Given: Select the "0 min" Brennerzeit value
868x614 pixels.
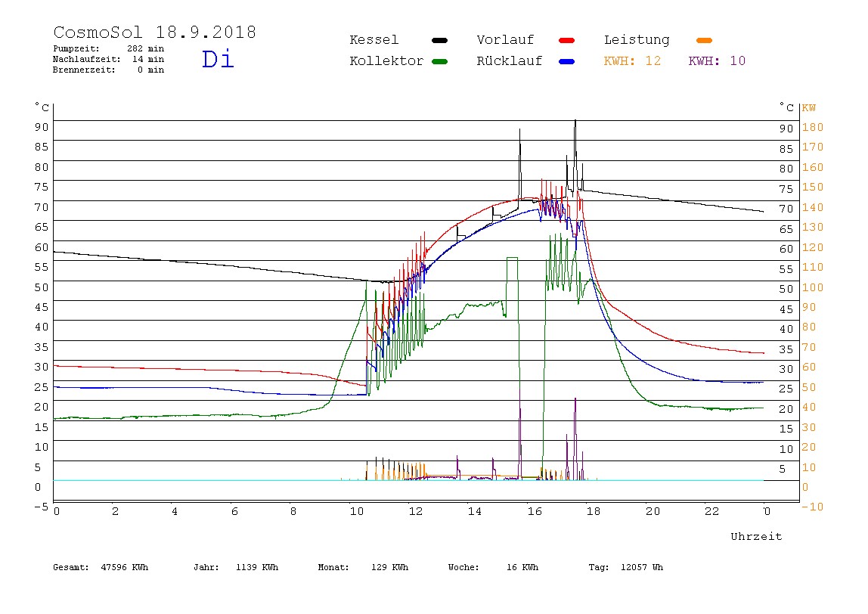Looking at the screenshot, I should coord(150,70).
